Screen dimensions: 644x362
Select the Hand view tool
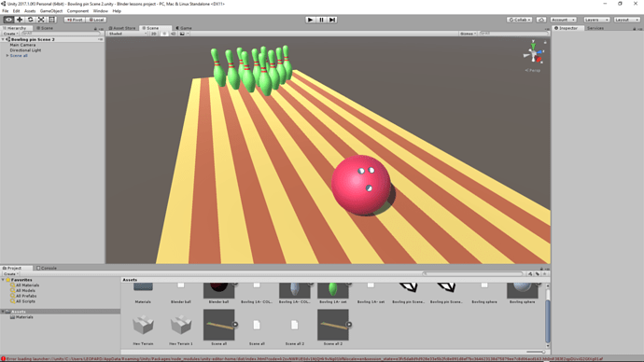point(8,20)
